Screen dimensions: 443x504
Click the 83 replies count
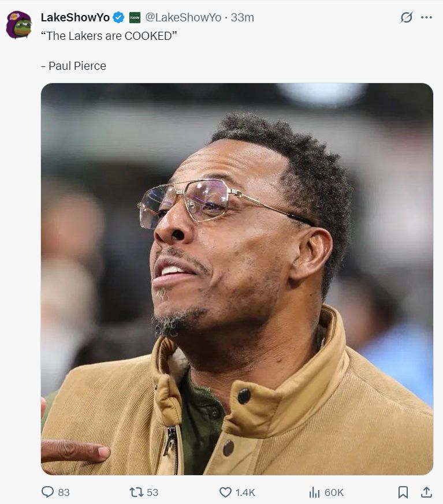tap(64, 492)
